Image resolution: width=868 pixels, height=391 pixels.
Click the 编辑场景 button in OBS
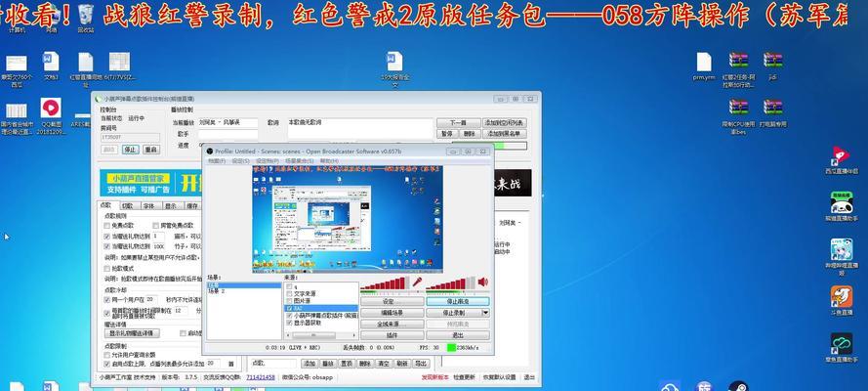[x=392, y=313]
